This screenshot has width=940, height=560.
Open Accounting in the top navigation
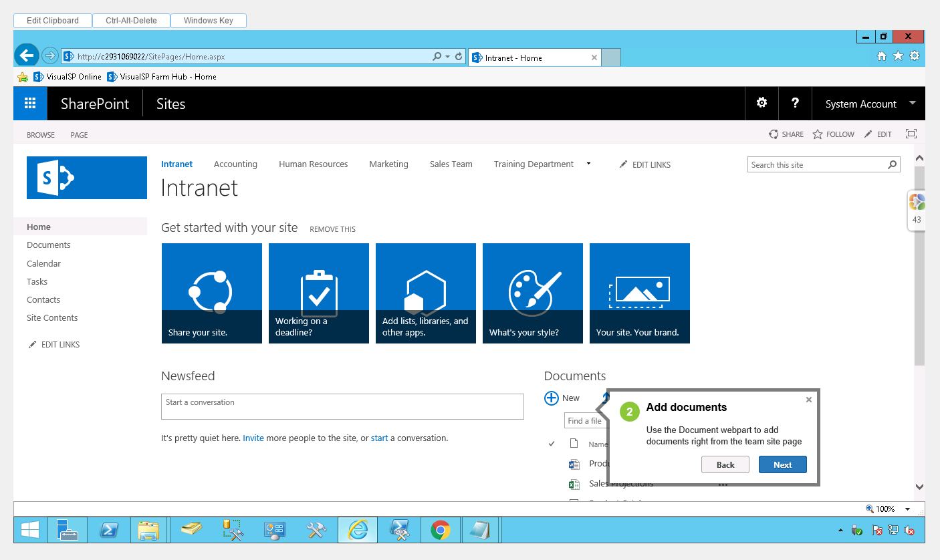tap(235, 164)
